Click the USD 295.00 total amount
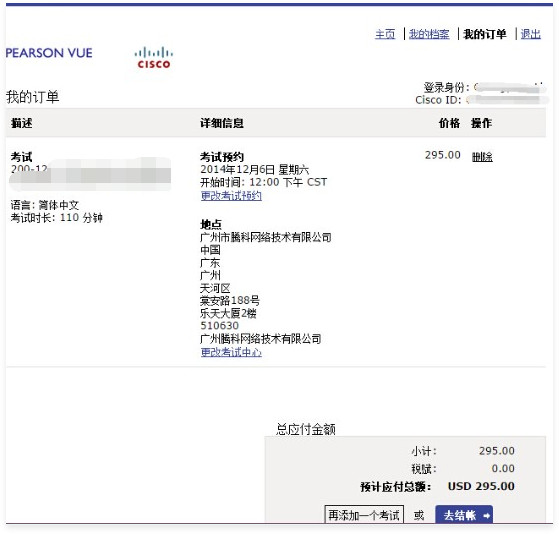 (x=481, y=486)
